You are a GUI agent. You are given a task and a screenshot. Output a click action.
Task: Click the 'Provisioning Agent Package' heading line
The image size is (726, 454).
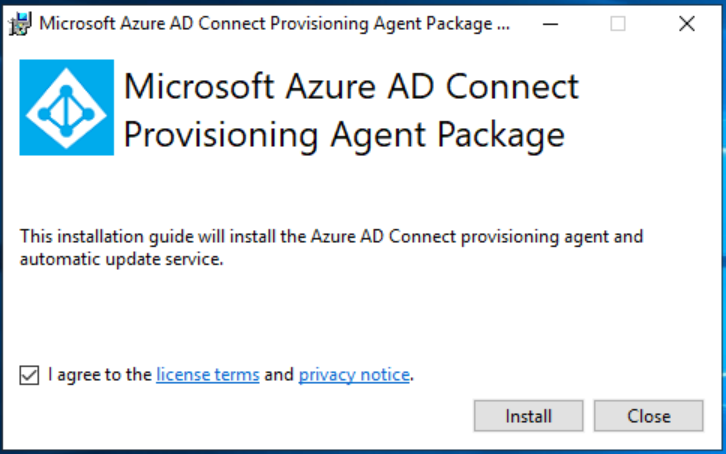(344, 134)
